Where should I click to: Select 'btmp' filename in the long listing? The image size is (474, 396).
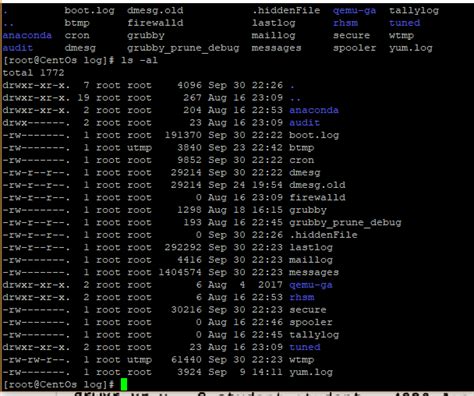click(301, 148)
